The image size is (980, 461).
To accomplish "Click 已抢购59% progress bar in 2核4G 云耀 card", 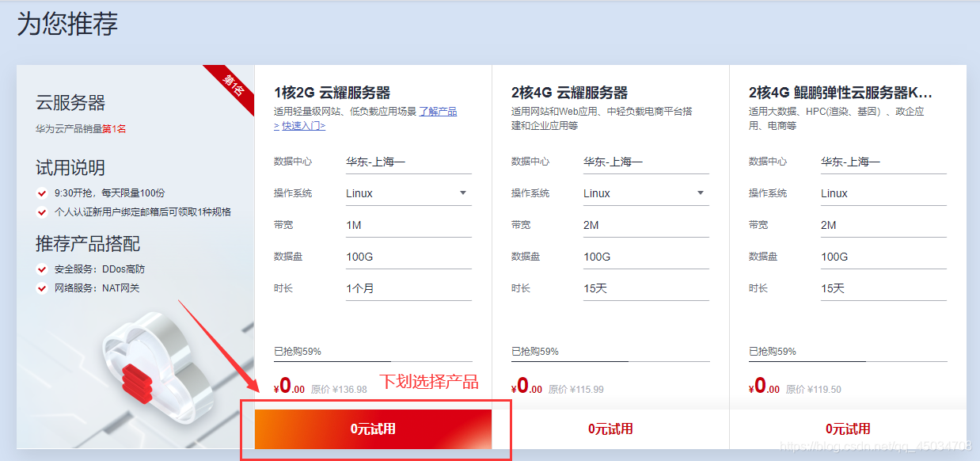I will click(610, 361).
